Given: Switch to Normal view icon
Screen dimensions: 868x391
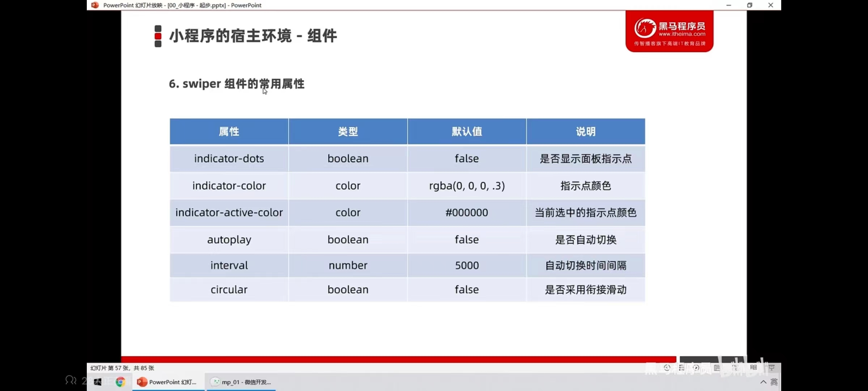Looking at the screenshot, I should click(x=717, y=368).
